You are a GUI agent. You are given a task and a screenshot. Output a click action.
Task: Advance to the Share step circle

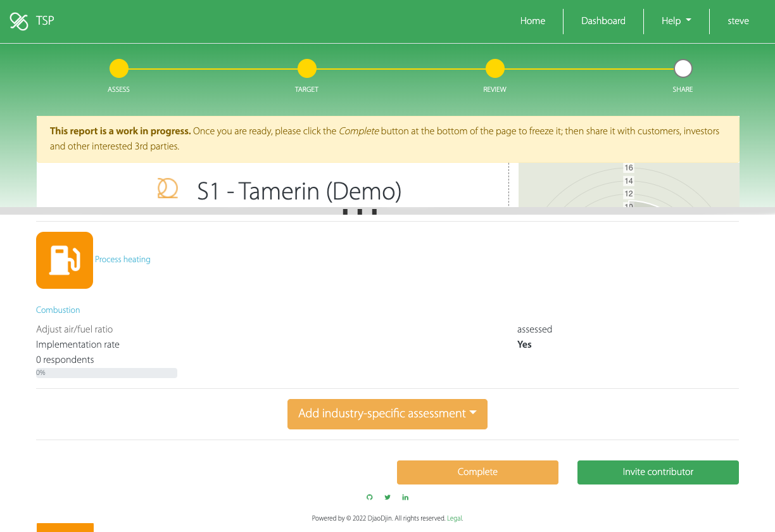683,68
